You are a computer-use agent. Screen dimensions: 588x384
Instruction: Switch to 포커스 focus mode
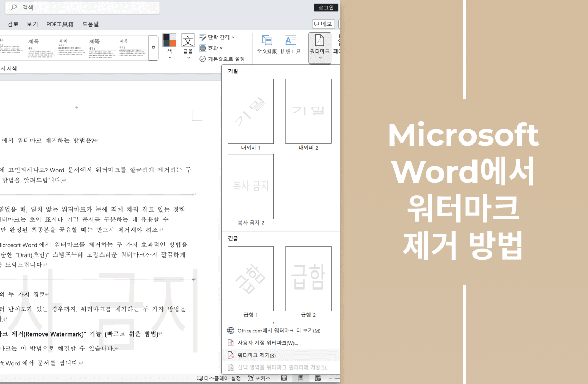(x=259, y=378)
